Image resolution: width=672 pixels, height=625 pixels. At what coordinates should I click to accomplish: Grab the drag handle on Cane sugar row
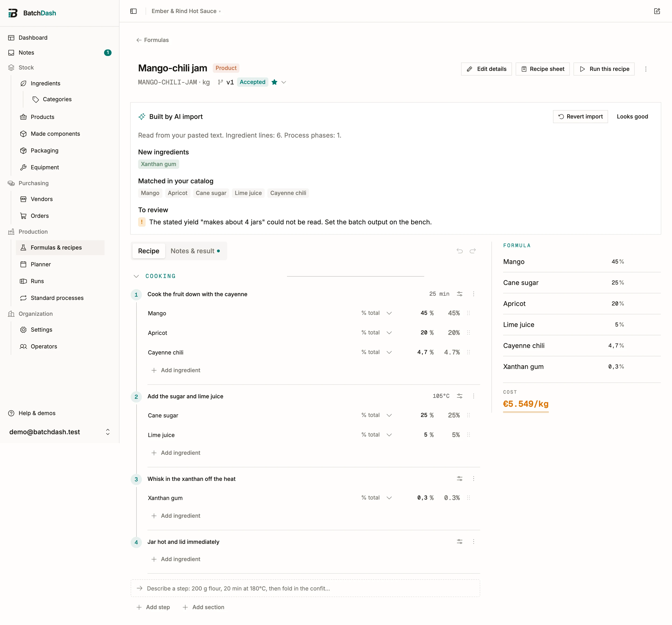469,415
